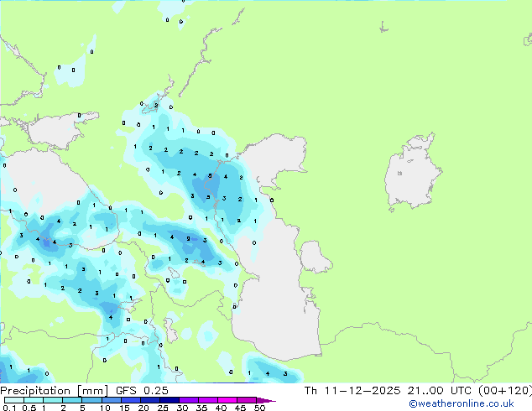The height and width of the screenshot is (411, 532).
Task: Click the 'GFS 0.25' model label
Action: [142, 391]
